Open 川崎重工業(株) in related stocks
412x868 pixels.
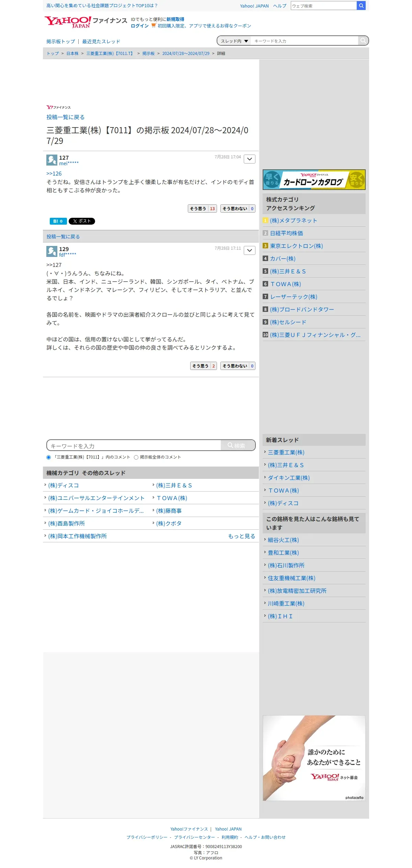pos(286,604)
